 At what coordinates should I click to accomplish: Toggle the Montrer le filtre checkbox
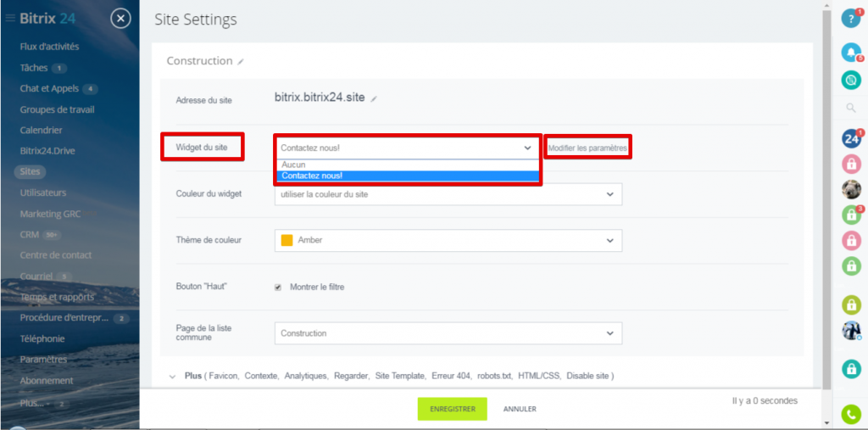pyautogui.click(x=278, y=287)
